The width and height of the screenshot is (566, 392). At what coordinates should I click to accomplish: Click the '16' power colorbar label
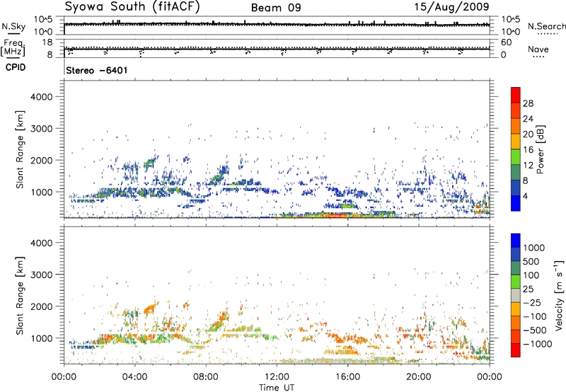pos(528,150)
